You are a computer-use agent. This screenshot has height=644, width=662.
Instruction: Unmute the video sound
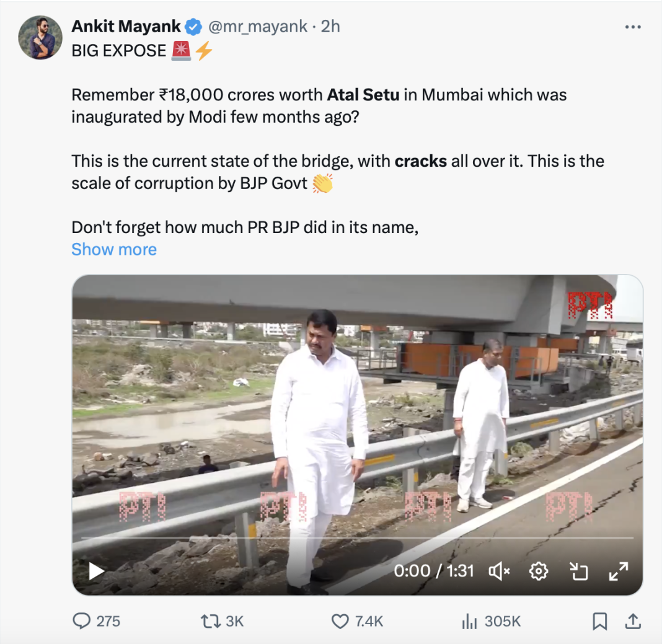tap(499, 571)
